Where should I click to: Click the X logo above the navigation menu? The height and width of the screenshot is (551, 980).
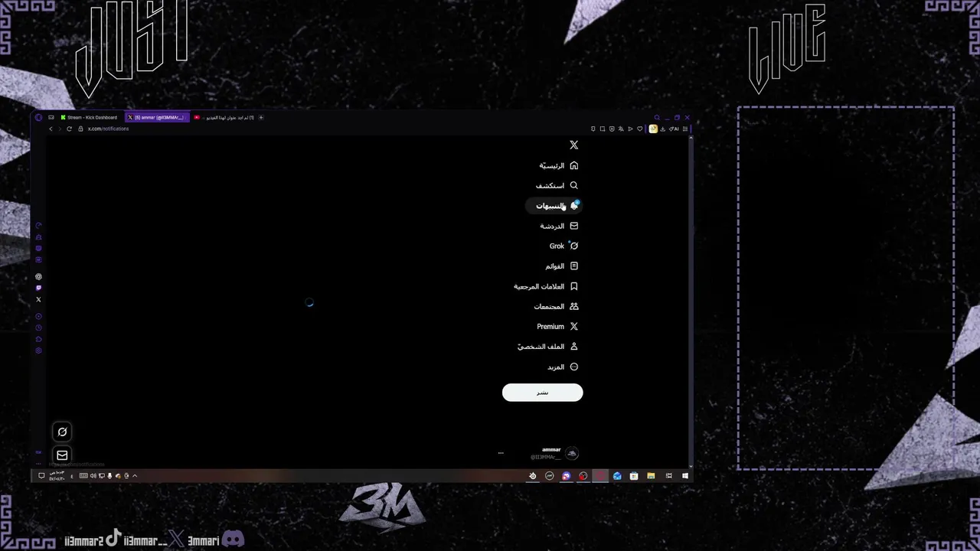pyautogui.click(x=573, y=145)
